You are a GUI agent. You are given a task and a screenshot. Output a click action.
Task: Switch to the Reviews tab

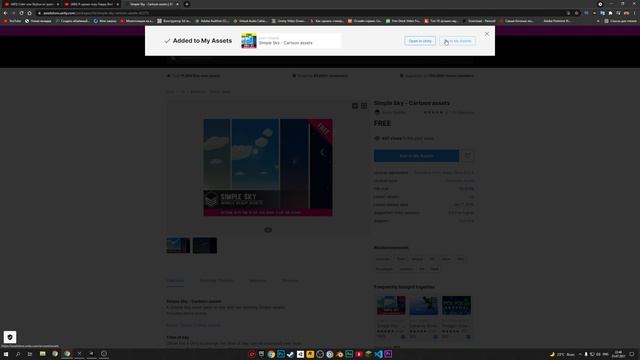tap(290, 280)
